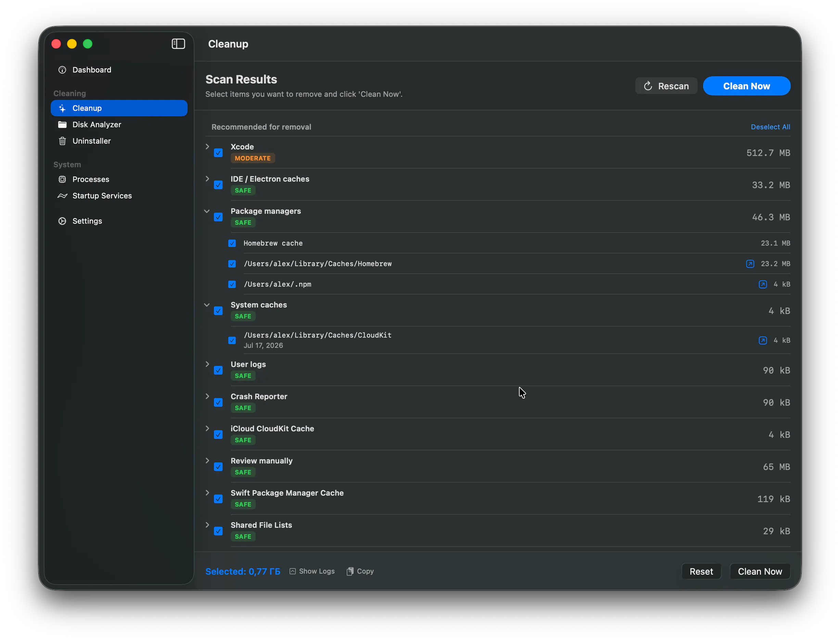Click the Copy clipboard icon
The image size is (840, 641).
click(350, 572)
